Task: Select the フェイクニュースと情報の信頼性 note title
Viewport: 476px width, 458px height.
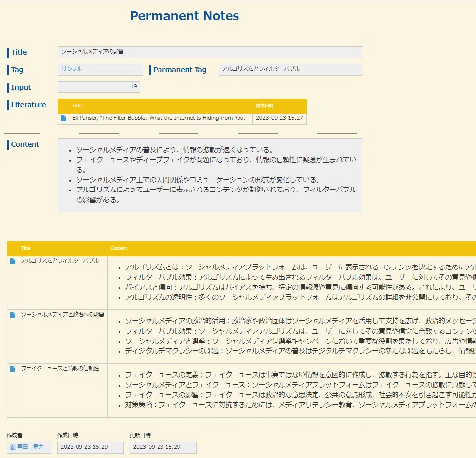Action: pos(60,368)
